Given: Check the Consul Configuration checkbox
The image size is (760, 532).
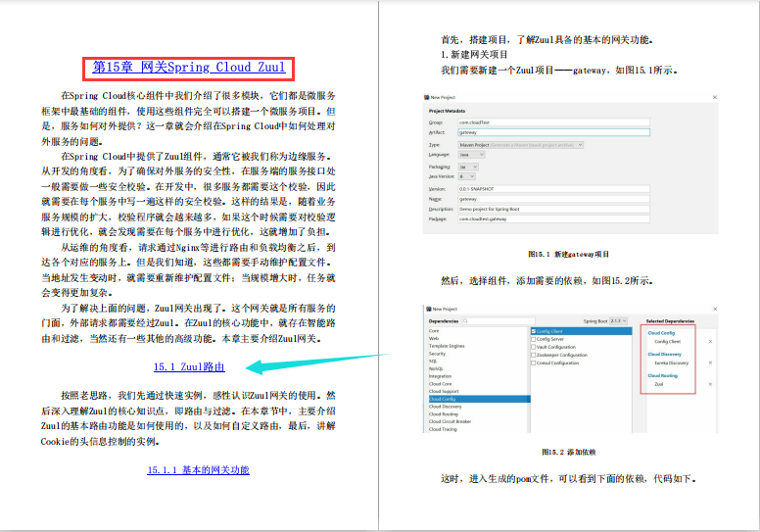Looking at the screenshot, I should point(534,363).
